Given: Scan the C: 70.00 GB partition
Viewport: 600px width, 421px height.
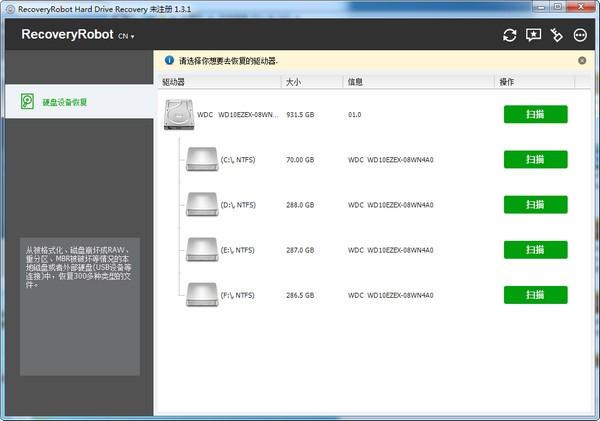Looking at the screenshot, I should (x=535, y=159).
